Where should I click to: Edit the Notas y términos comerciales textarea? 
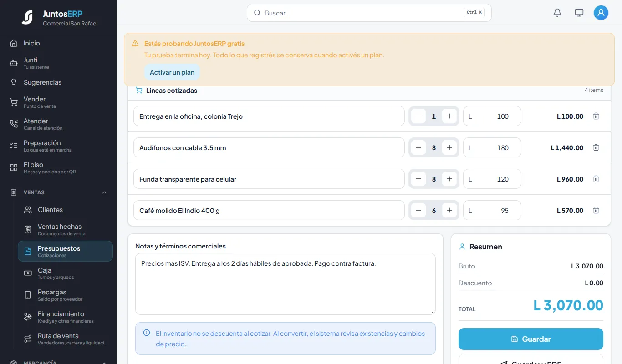click(x=286, y=284)
